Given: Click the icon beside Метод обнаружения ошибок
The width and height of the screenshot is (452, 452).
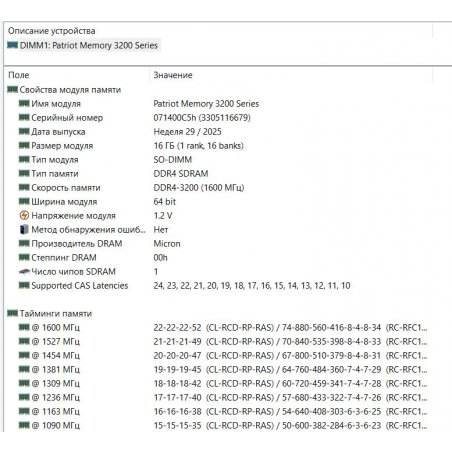Looking at the screenshot, I should (24, 229).
